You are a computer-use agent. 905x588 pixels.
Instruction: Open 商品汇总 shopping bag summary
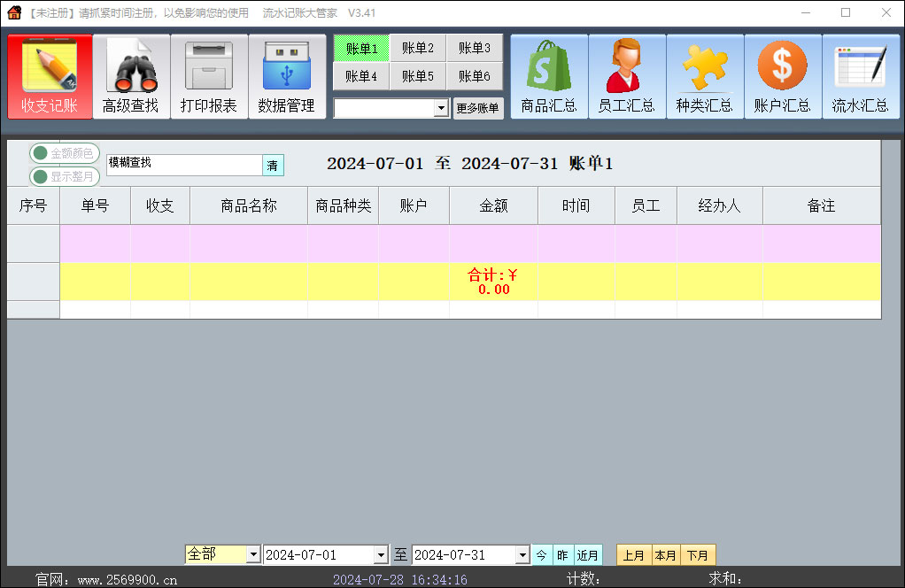pyautogui.click(x=549, y=77)
